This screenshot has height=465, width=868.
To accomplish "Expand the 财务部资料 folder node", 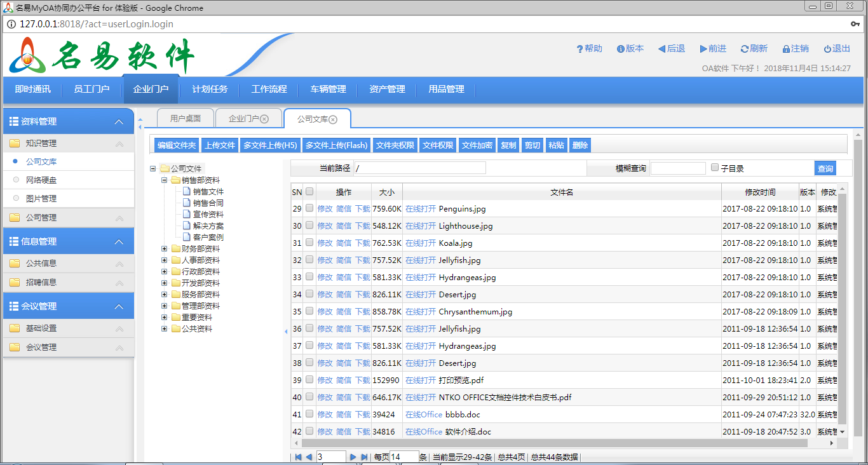I will (x=165, y=249).
